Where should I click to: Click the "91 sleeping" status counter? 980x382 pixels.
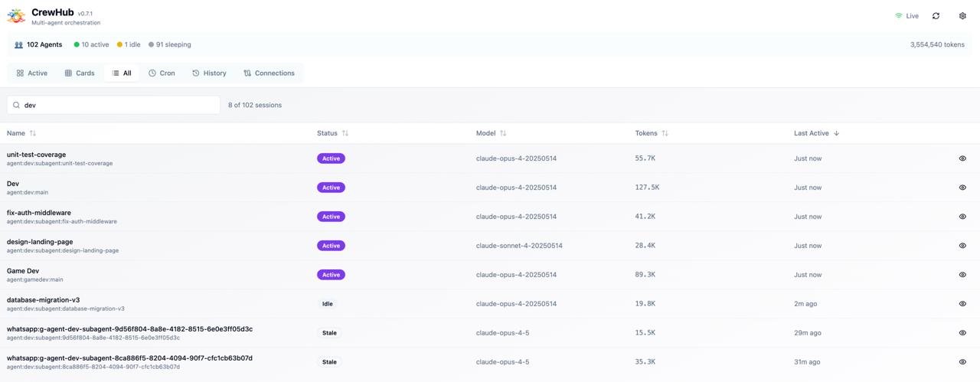pos(170,44)
